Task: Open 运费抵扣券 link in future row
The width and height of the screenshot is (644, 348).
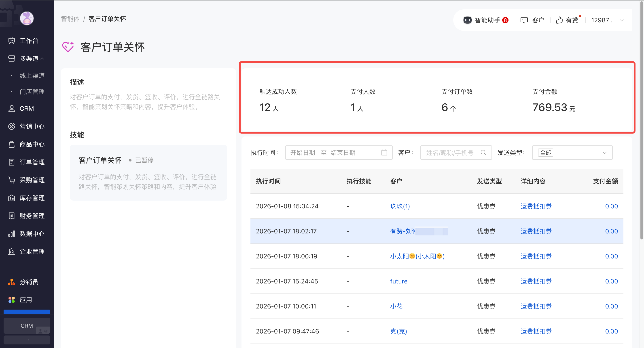Action: [536, 281]
